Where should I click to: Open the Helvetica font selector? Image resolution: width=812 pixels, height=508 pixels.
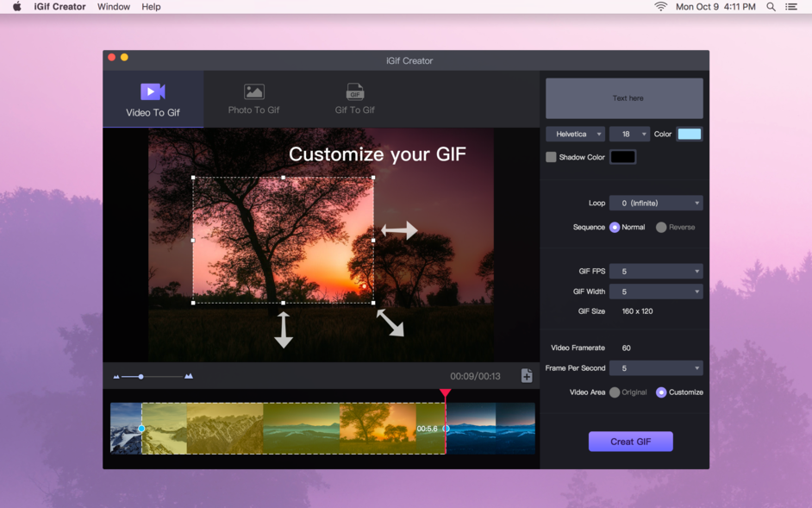coord(574,134)
